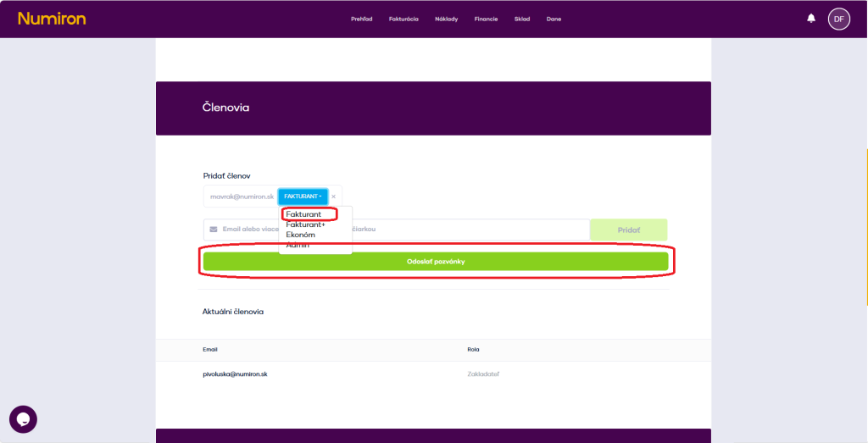Open the Sklad menu item

pyautogui.click(x=522, y=19)
